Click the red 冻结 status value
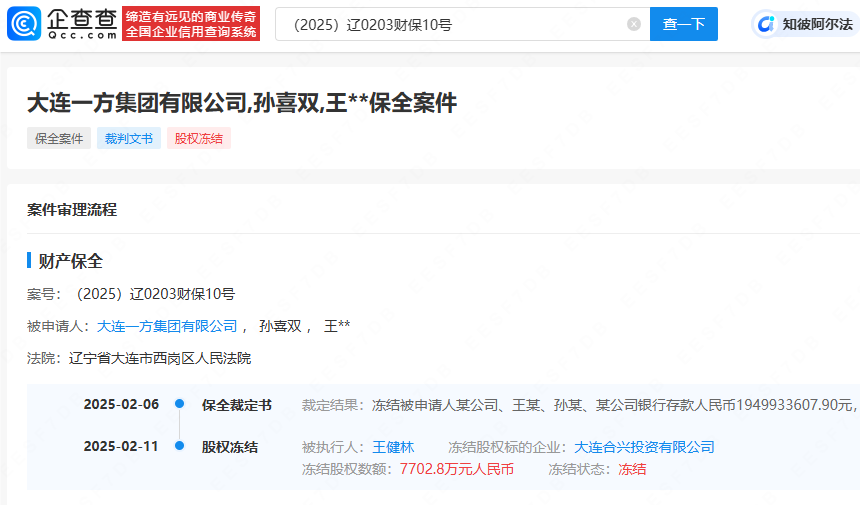Screen dimensions: 860x505 point(632,469)
